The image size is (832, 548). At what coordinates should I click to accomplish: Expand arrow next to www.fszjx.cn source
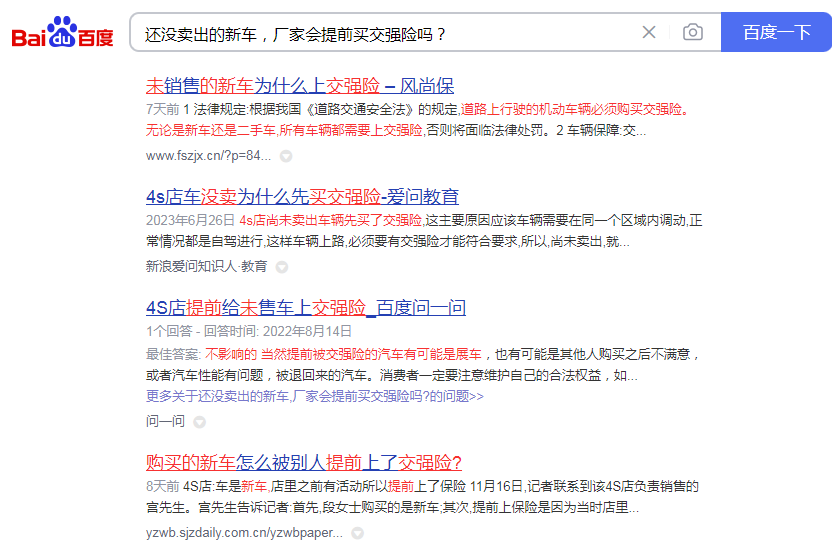pyautogui.click(x=286, y=156)
